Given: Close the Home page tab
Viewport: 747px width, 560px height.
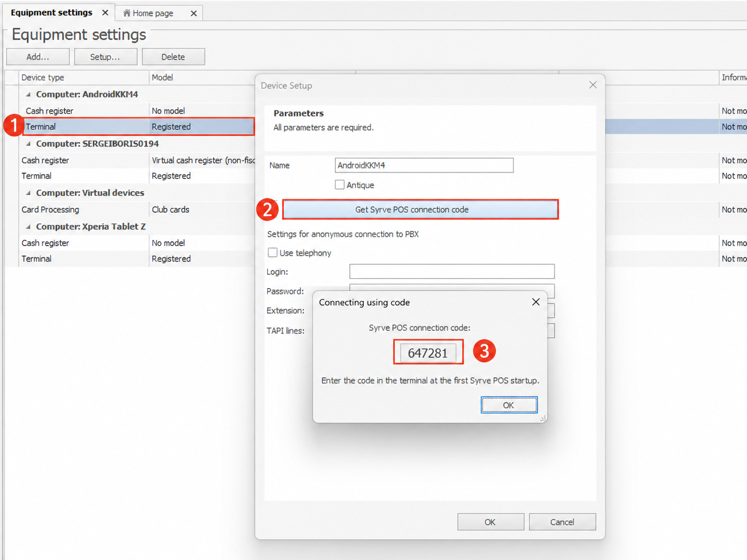Looking at the screenshot, I should point(193,13).
